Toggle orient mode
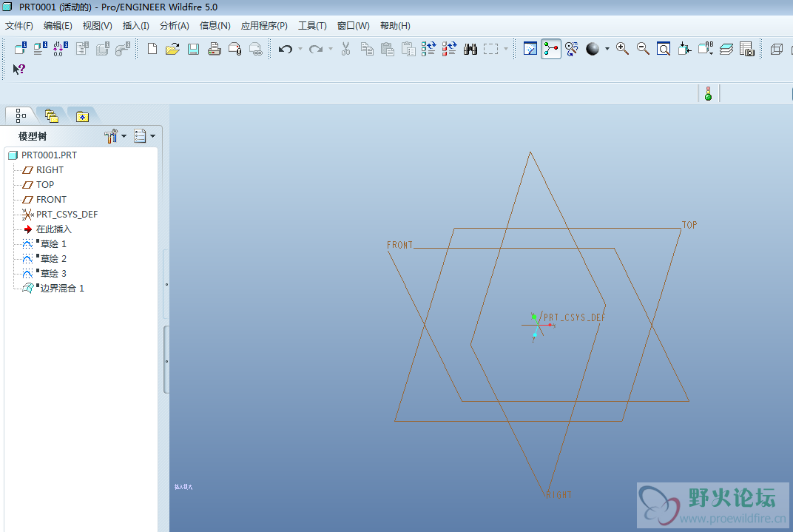This screenshot has width=793, height=532. [572, 49]
